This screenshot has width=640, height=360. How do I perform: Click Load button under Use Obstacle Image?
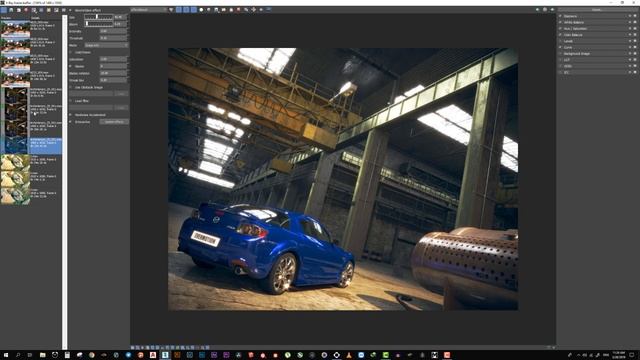[120, 94]
